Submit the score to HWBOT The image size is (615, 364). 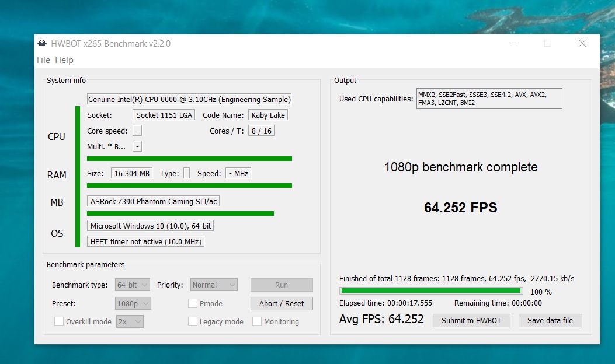pyautogui.click(x=471, y=320)
